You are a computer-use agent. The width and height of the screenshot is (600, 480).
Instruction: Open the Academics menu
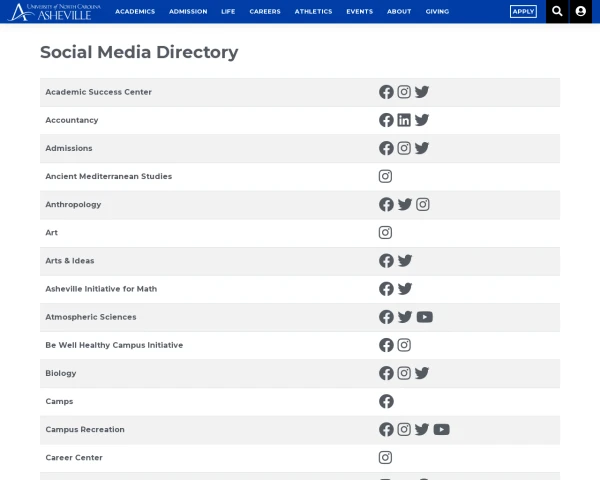pyautogui.click(x=135, y=12)
